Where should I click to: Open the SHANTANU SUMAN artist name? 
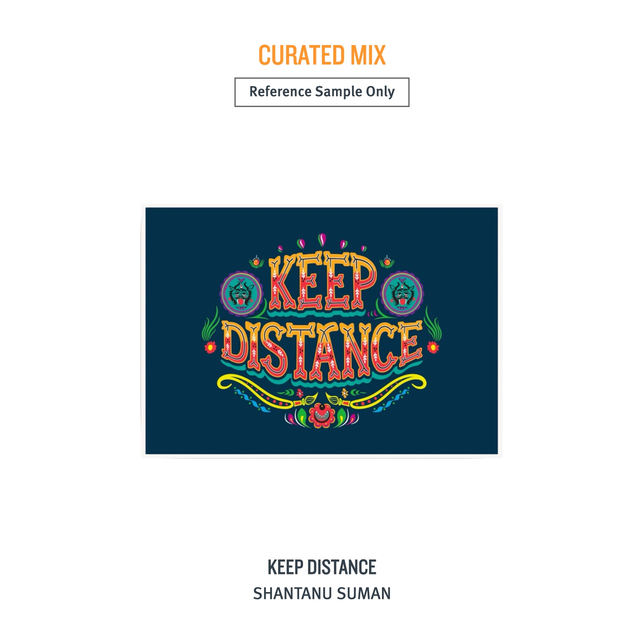(x=322, y=594)
